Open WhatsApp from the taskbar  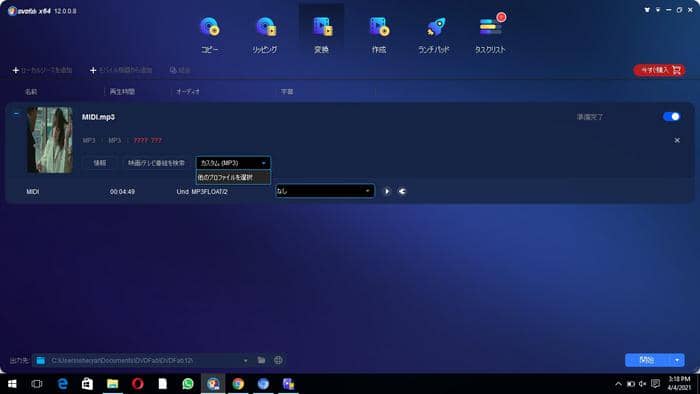188,384
